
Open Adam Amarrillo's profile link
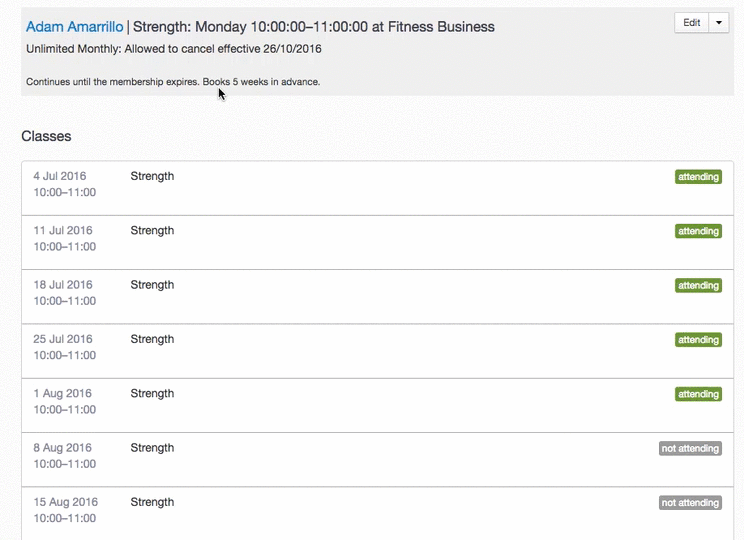pyautogui.click(x=74, y=27)
